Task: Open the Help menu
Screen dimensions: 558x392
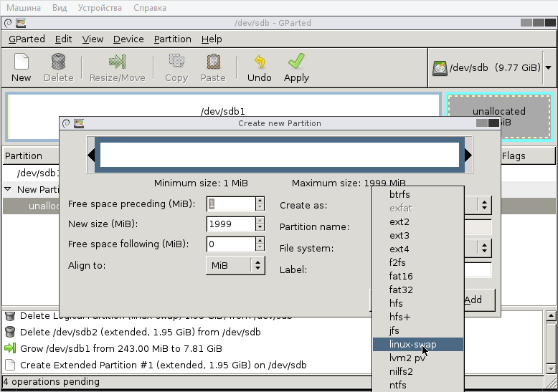Action: pos(212,39)
